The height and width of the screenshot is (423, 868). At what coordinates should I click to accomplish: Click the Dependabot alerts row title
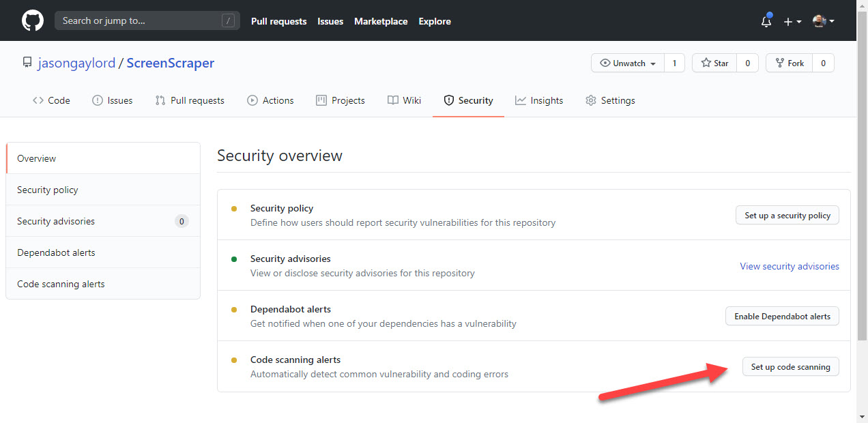click(x=291, y=309)
